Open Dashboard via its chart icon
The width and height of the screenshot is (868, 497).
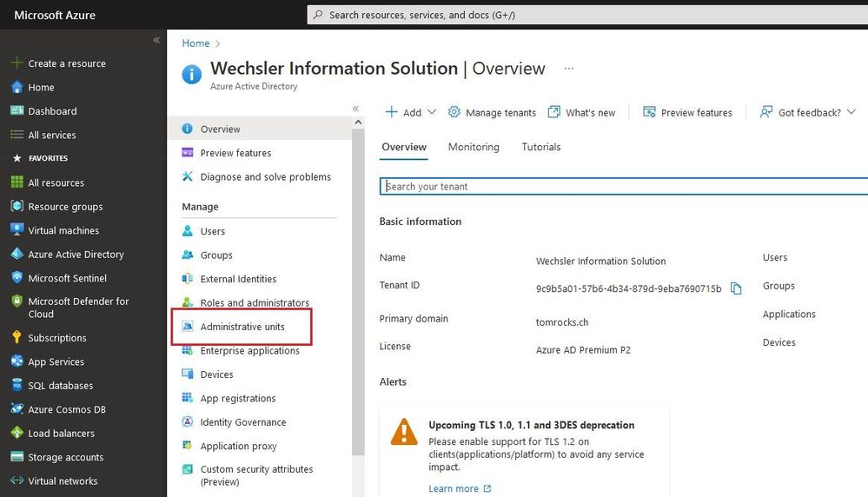[17, 110]
